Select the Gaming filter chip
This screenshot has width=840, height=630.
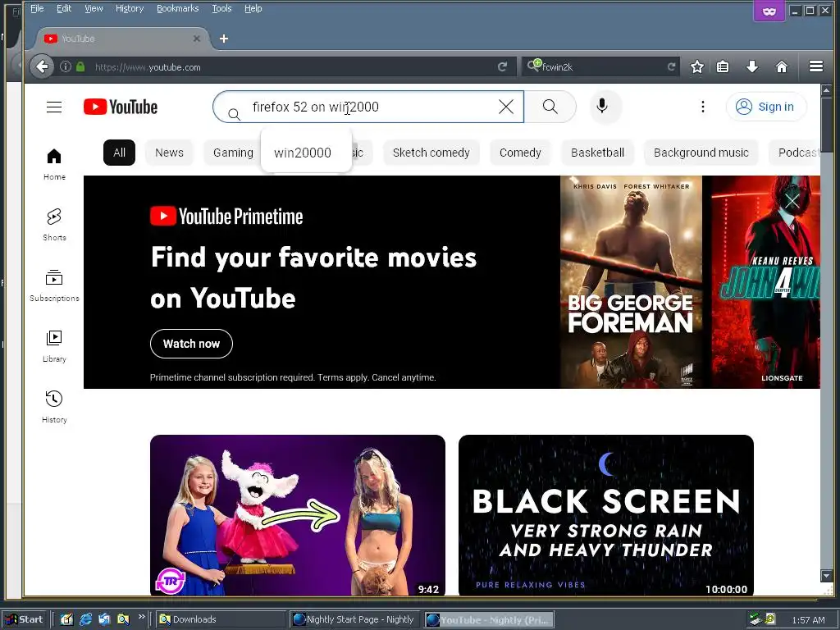click(233, 153)
